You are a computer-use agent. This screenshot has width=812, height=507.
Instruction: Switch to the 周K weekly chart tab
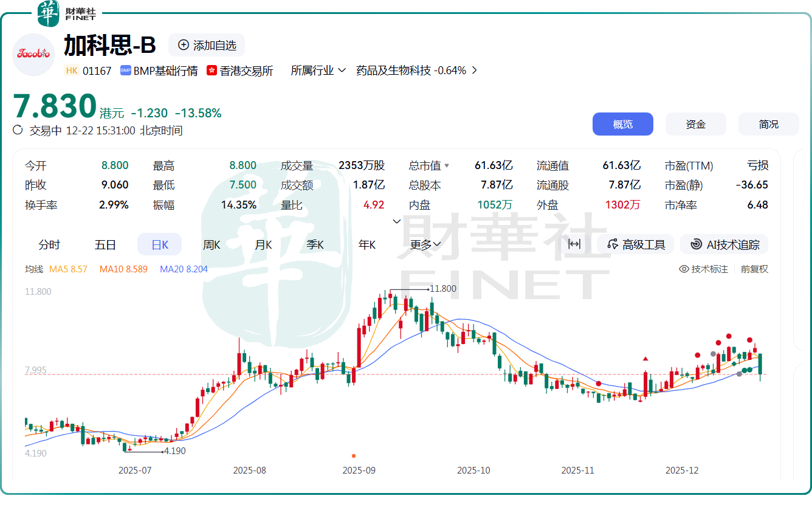tap(210, 244)
